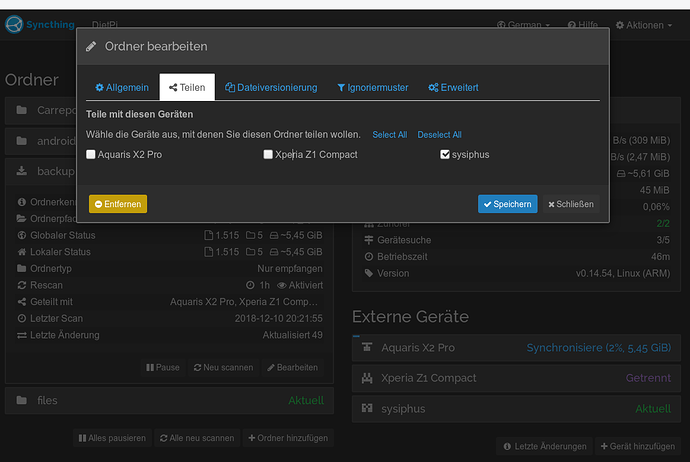Save changes with Speichern button
Screen dimensions: 690x462
point(507,204)
